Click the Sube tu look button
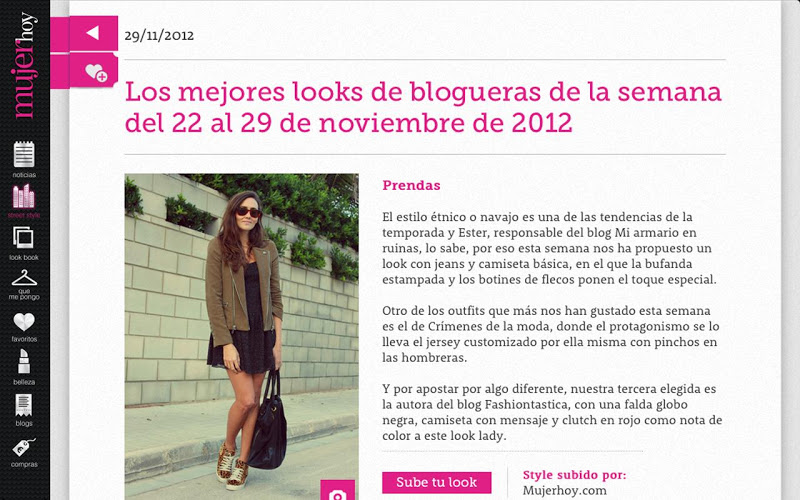This screenshot has height=500, width=800. coord(437,482)
